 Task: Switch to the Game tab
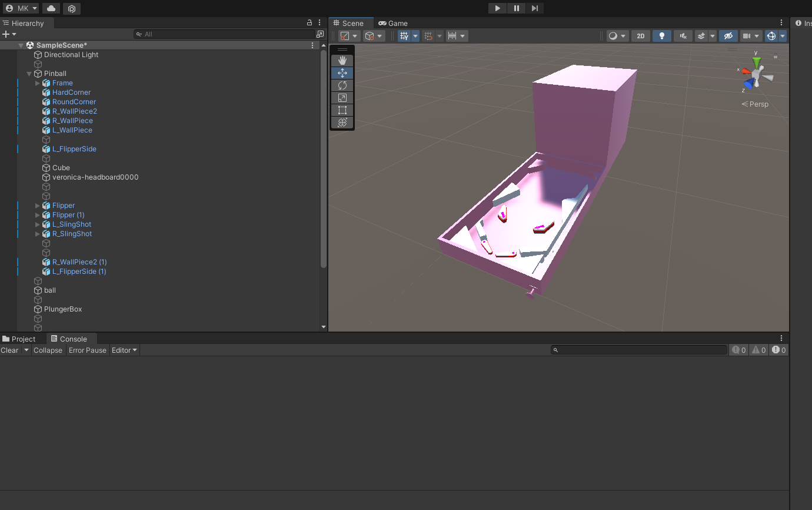pos(393,24)
